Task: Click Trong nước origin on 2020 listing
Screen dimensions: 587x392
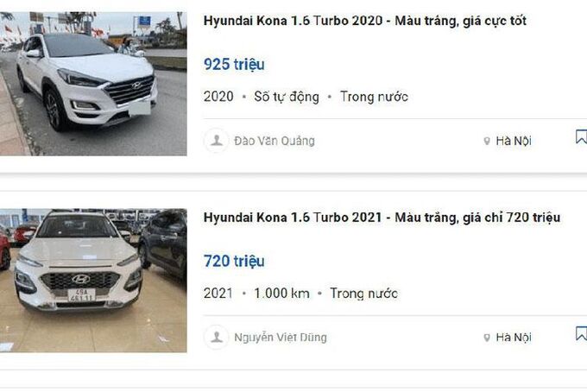Action: tap(374, 97)
